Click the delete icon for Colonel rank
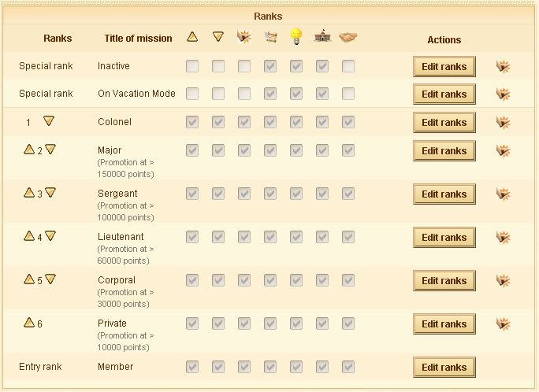Image resolution: width=539 pixels, height=392 pixels. 504,122
